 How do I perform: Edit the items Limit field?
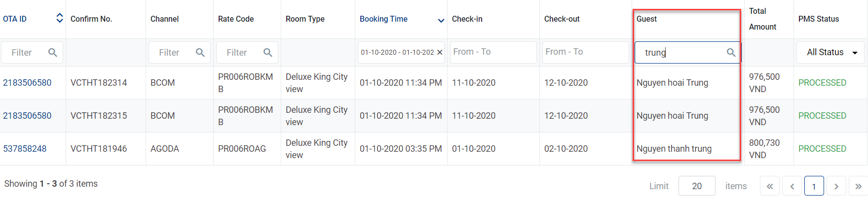coord(697,186)
